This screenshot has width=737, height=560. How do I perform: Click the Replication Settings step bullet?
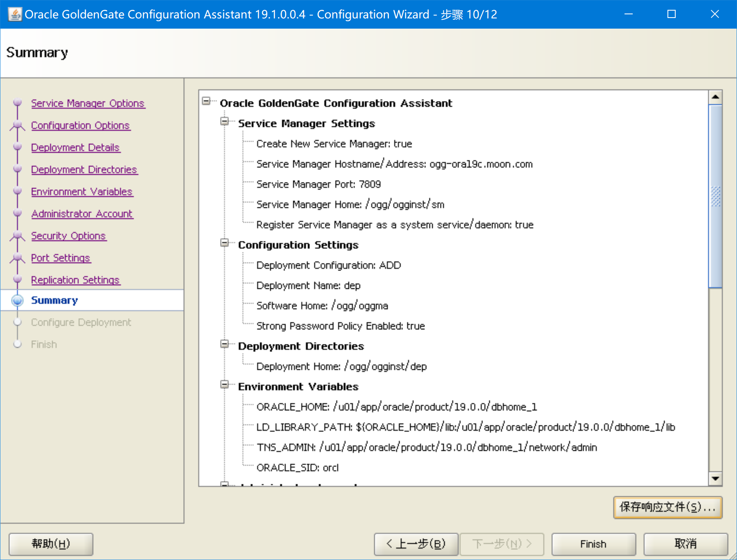click(17, 279)
